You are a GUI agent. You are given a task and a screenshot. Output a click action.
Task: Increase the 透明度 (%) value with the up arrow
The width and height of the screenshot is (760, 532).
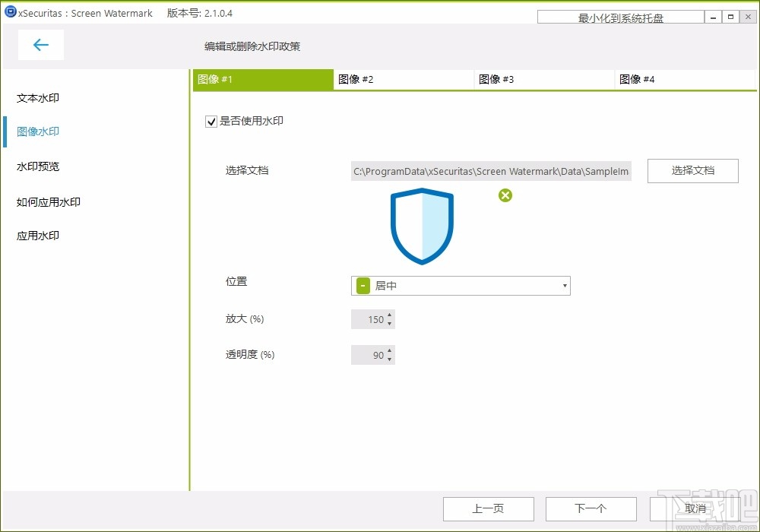click(390, 351)
